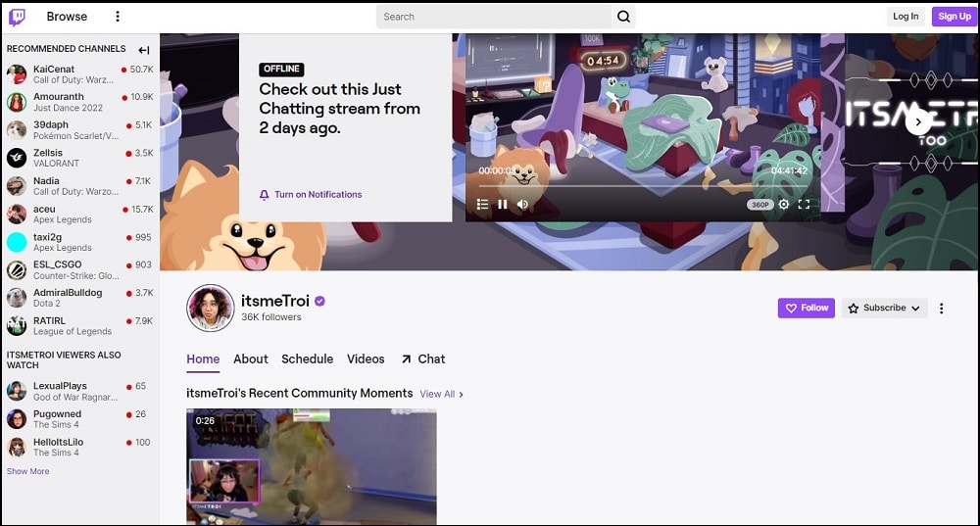Click the itsmeTroi profile picture
The height and width of the screenshot is (526, 980).
pyautogui.click(x=210, y=308)
